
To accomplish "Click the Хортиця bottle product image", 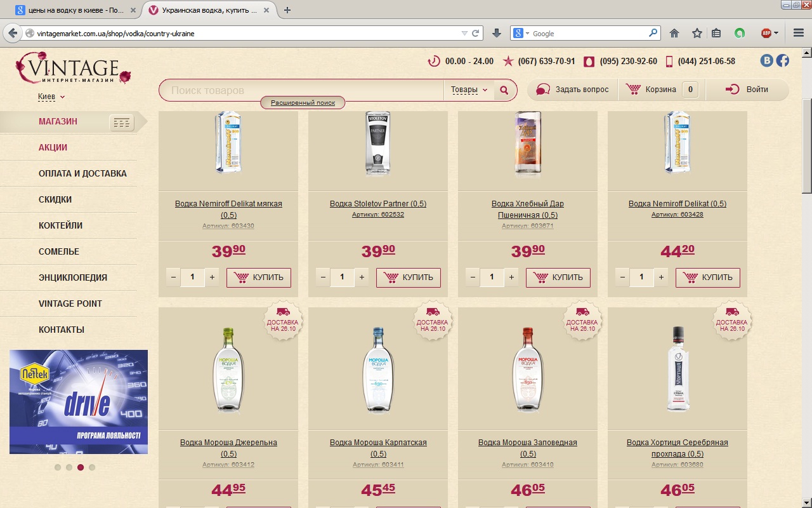I will point(678,369).
